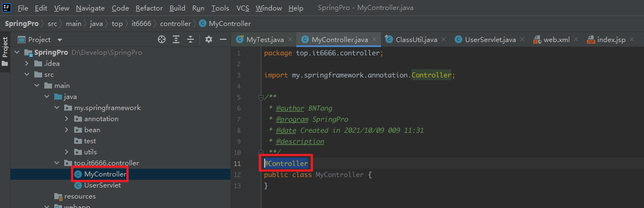Click the Select Opened File locate icon
The width and height of the screenshot is (644, 208).
coord(162,39)
